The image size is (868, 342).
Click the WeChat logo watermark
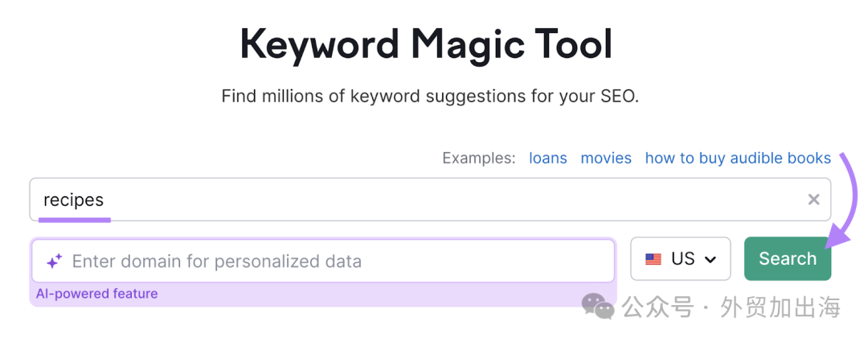598,306
